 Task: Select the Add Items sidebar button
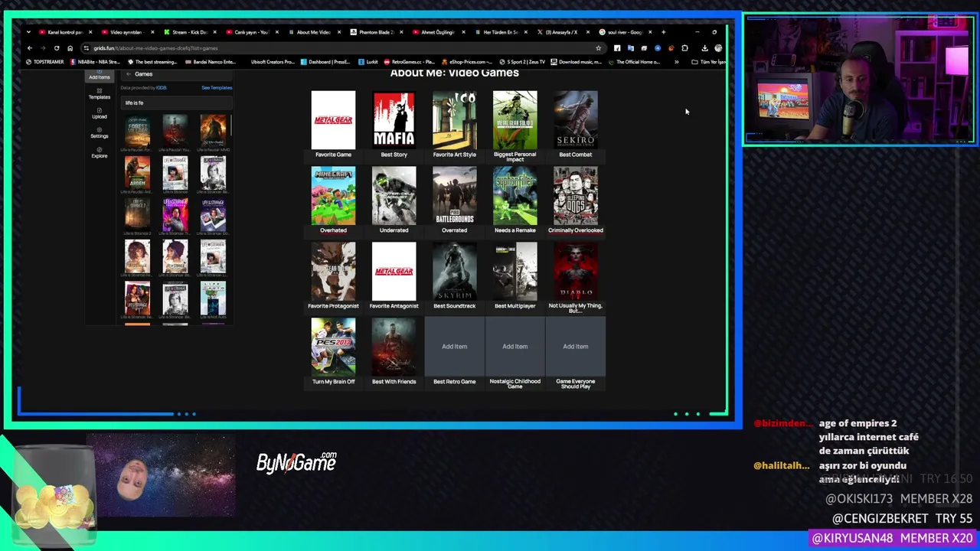click(99, 76)
